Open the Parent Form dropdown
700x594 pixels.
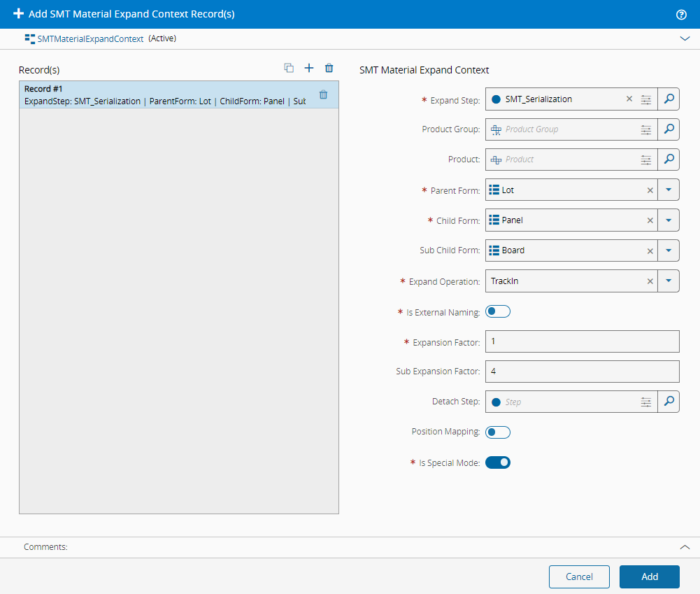669,190
